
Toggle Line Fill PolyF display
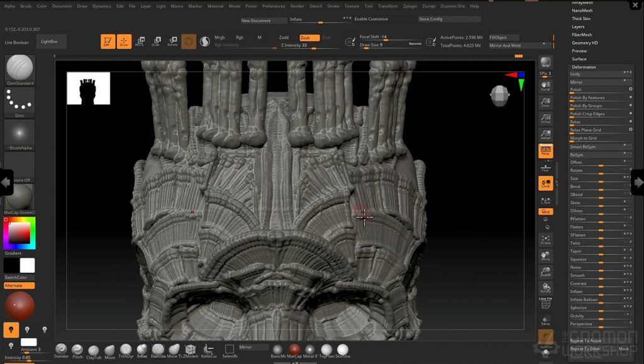545,304
